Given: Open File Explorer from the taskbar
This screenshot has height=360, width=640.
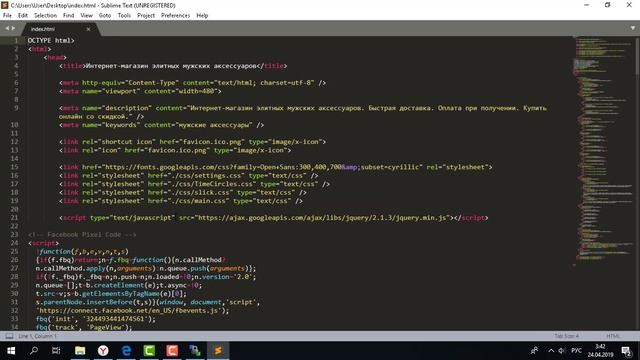Looking at the screenshot, I should tap(80, 351).
